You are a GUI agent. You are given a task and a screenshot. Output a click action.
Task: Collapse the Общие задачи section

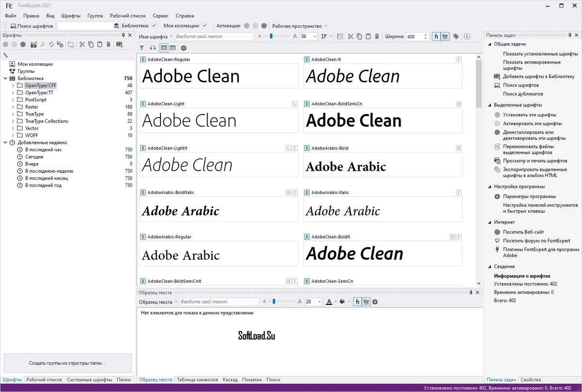point(490,44)
